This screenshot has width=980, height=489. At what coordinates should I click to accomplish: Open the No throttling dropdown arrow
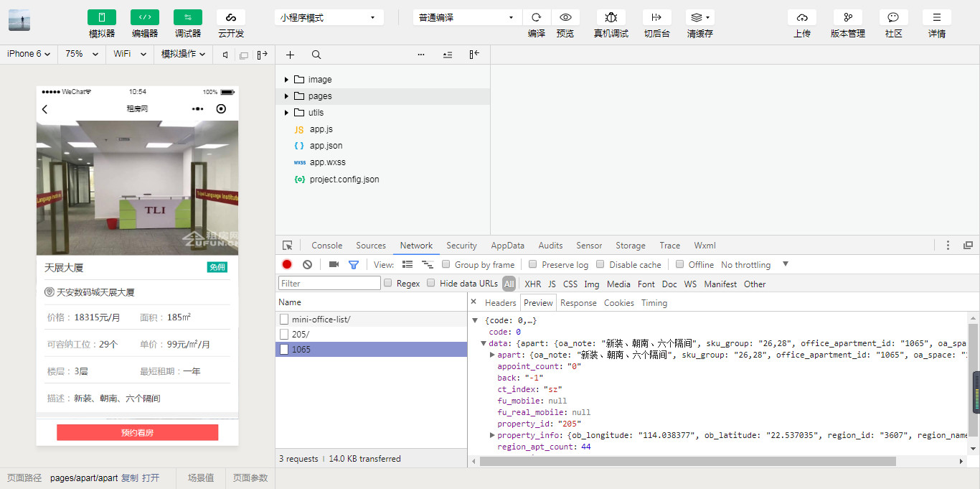pos(786,264)
